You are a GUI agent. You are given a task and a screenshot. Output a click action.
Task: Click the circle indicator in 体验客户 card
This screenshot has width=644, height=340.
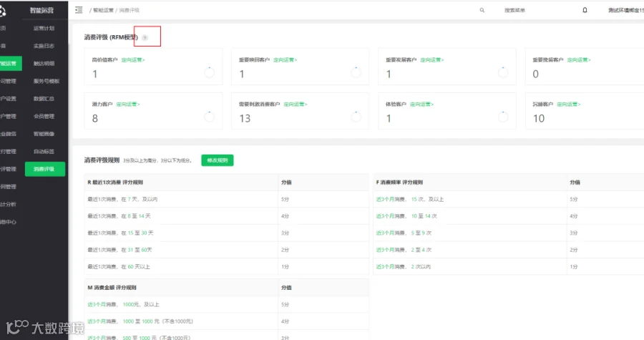tap(503, 117)
